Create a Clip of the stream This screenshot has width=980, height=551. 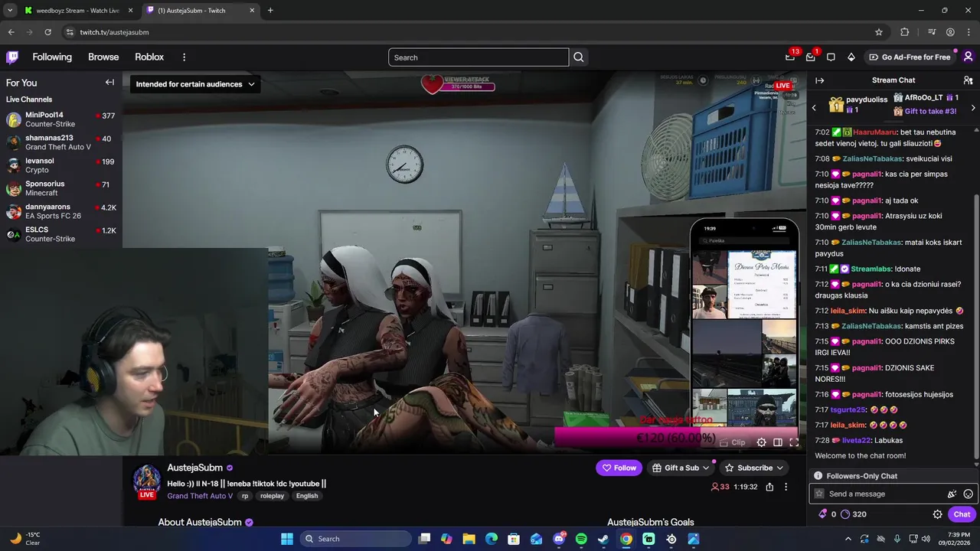click(733, 442)
